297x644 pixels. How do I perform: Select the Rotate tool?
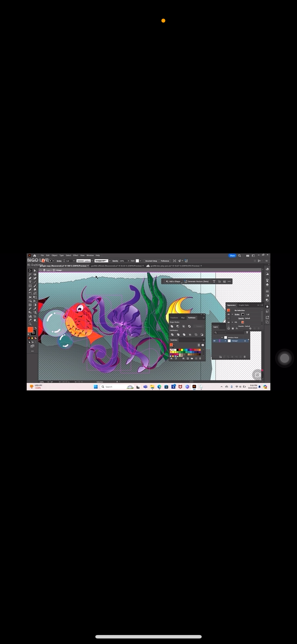click(30, 293)
